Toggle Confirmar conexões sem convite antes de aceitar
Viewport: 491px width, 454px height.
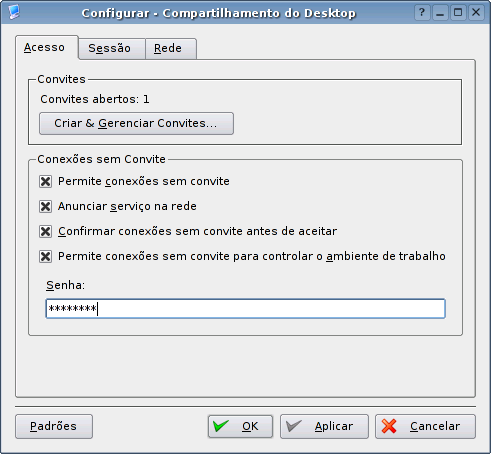coord(45,231)
